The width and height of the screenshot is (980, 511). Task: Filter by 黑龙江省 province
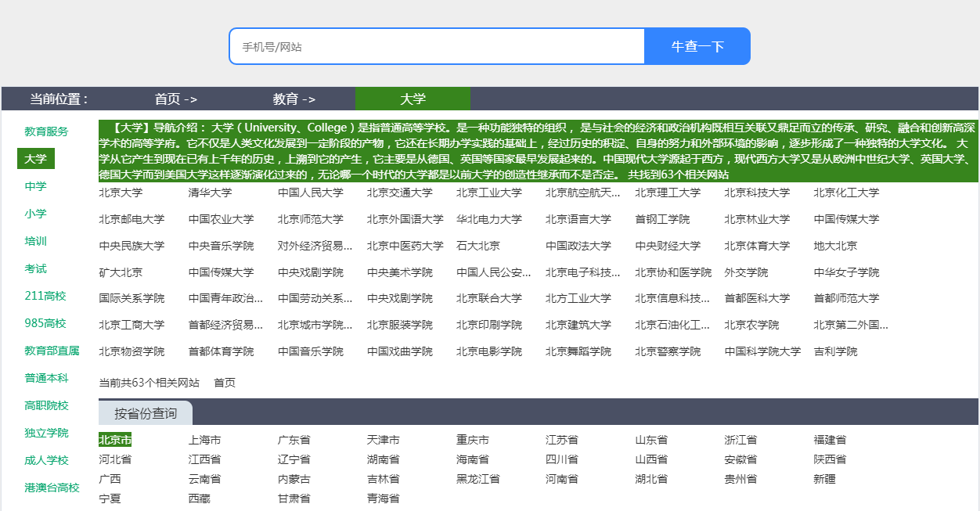pyautogui.click(x=477, y=478)
